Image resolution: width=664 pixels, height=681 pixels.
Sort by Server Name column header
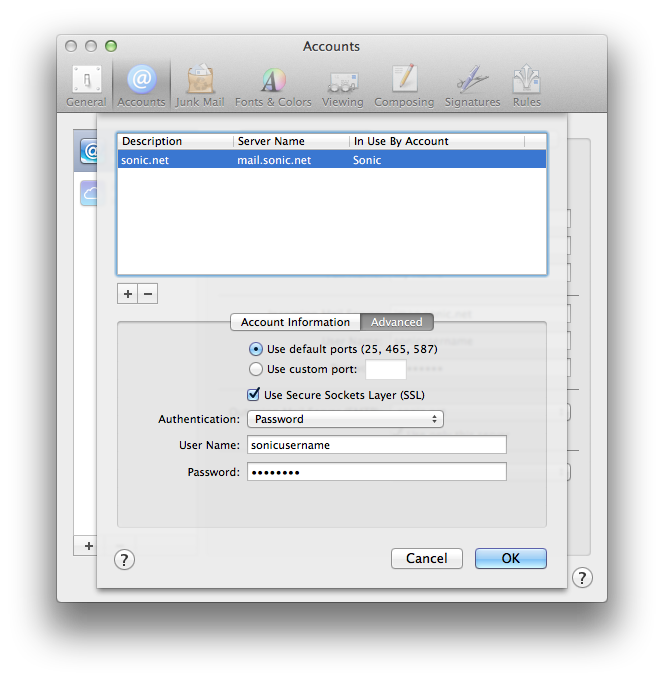(291, 141)
